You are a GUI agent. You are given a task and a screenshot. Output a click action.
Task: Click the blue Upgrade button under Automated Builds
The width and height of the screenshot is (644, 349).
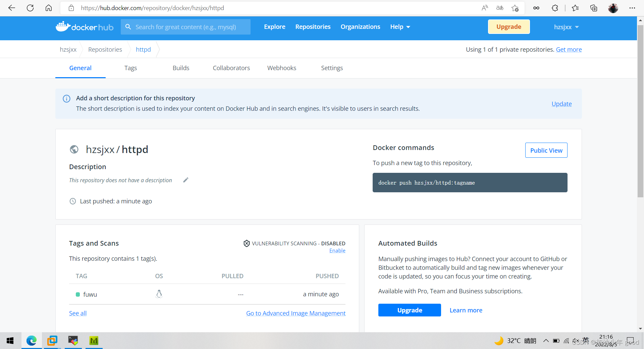410,310
